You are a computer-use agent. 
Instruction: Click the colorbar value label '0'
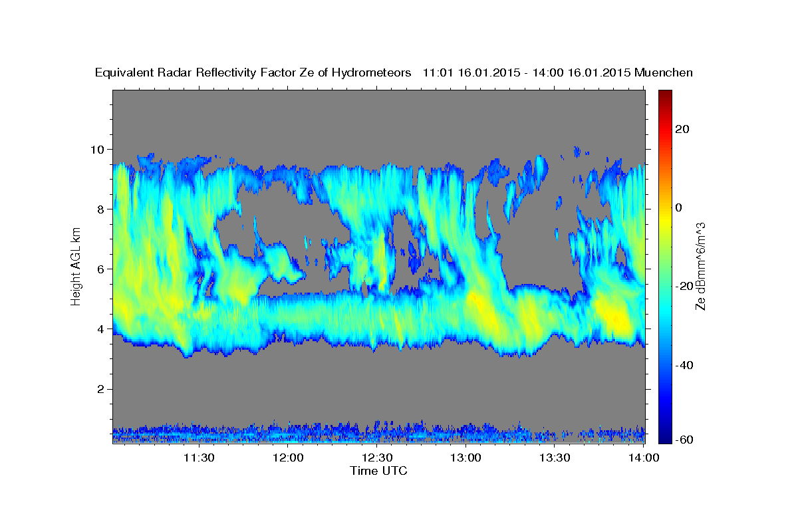pos(680,207)
